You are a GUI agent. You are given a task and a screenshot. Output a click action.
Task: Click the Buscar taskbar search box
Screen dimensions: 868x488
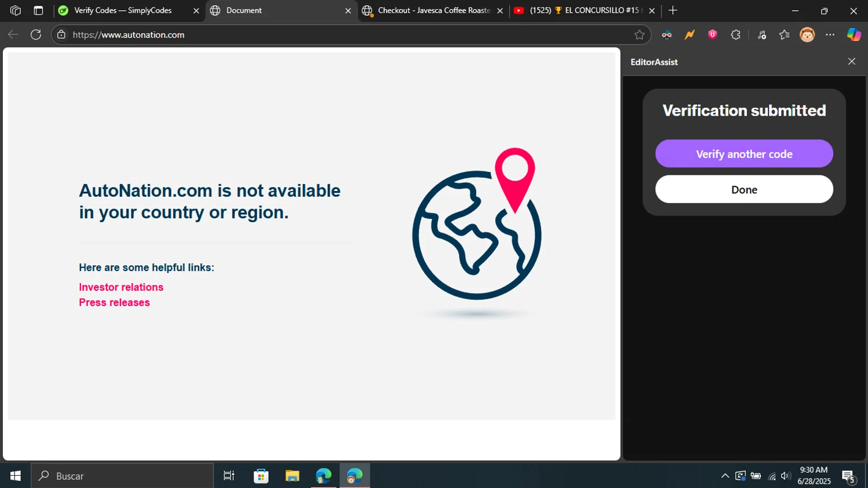point(123,476)
